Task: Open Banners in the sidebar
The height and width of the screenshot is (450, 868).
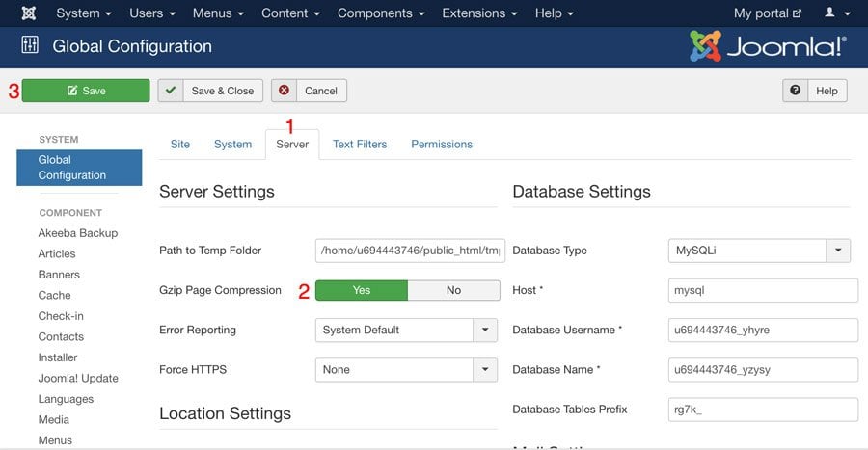Action: pyautogui.click(x=59, y=275)
